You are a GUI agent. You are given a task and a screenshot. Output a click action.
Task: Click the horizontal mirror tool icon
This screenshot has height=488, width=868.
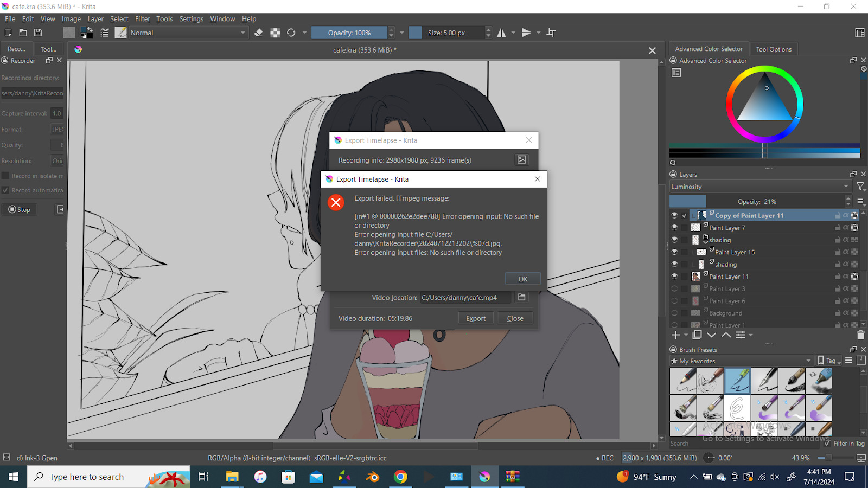point(501,33)
